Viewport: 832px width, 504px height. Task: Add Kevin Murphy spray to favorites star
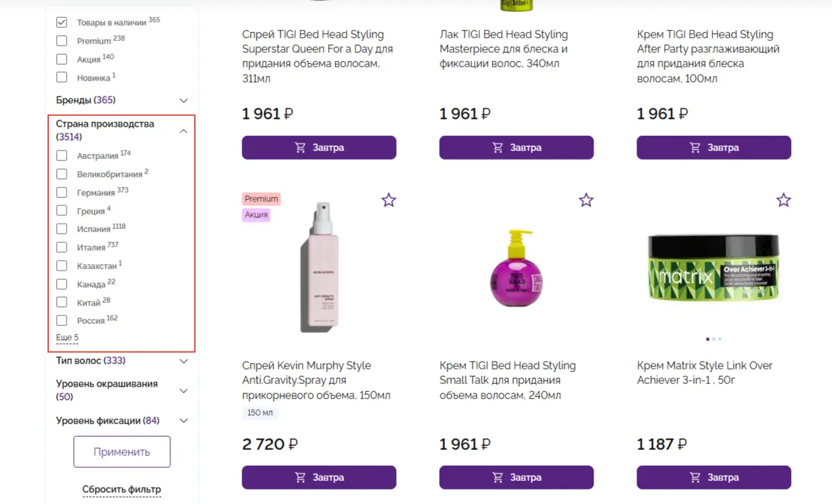click(x=388, y=200)
